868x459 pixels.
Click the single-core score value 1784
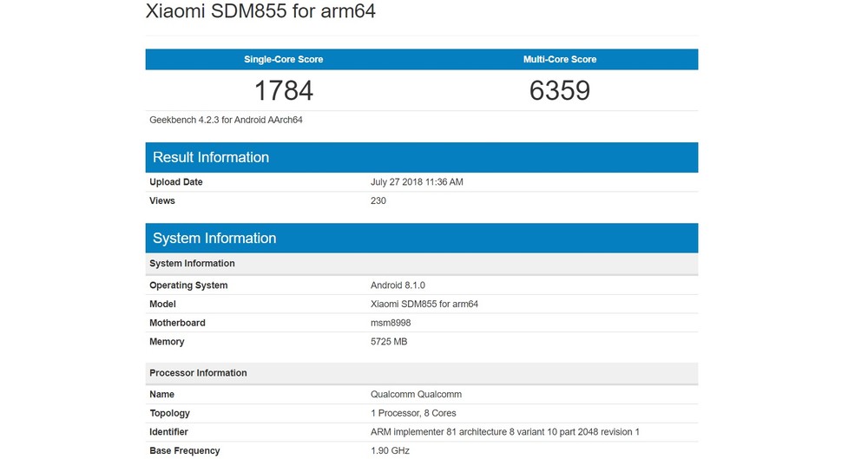pyautogui.click(x=284, y=90)
